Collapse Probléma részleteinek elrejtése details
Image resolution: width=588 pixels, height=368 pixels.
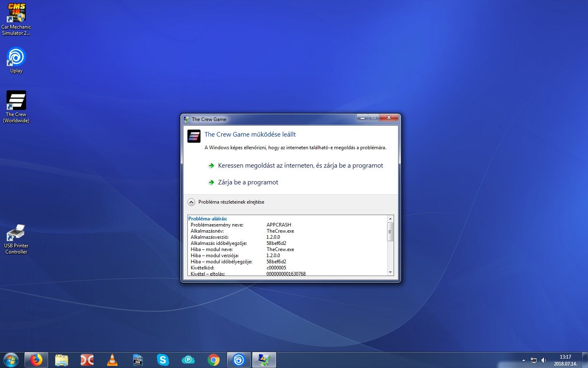pos(226,202)
